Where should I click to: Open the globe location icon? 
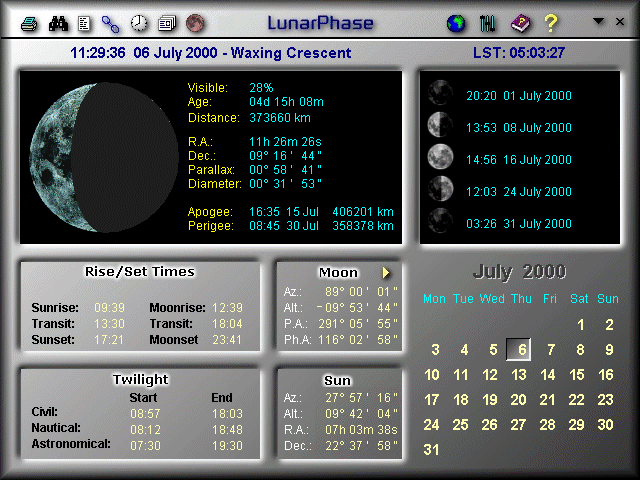(456, 23)
